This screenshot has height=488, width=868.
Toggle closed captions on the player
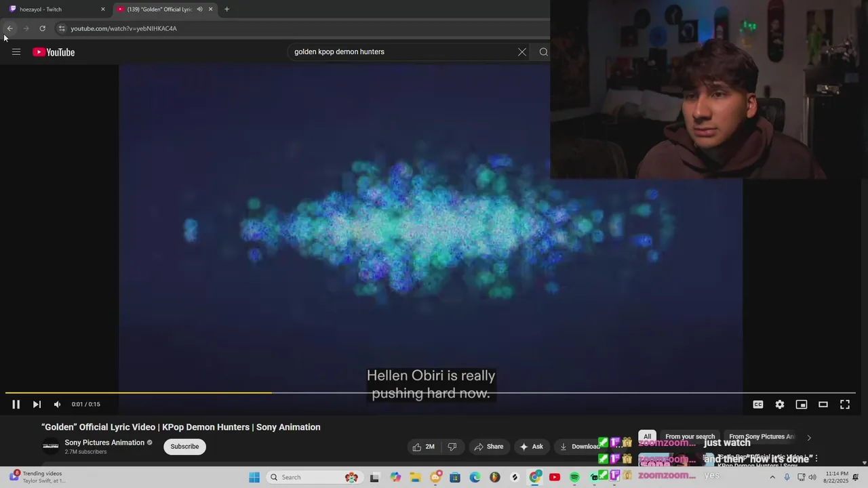coord(758,405)
